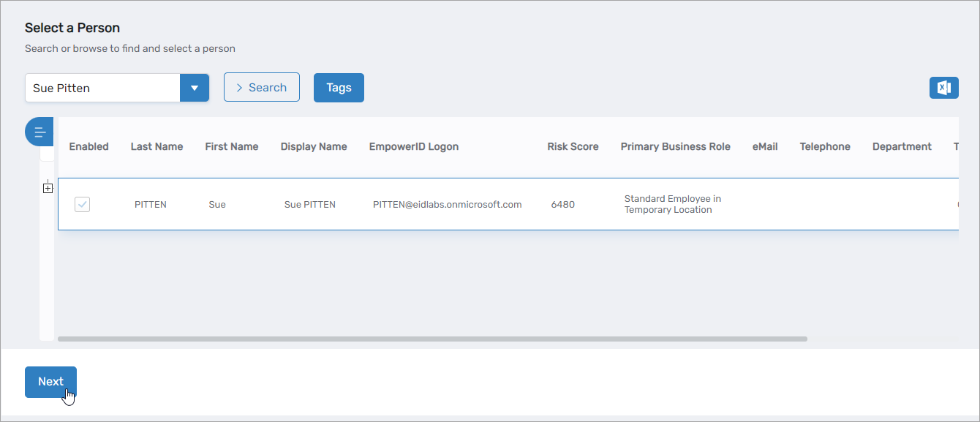Toggle the Enabled checkbox for PITTEN
This screenshot has width=980, height=422.
tap(83, 205)
